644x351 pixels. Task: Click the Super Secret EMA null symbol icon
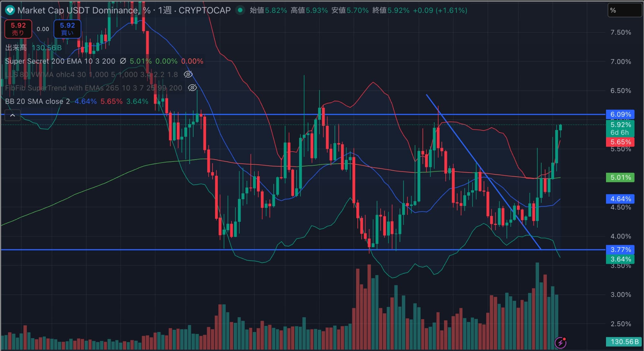(123, 61)
